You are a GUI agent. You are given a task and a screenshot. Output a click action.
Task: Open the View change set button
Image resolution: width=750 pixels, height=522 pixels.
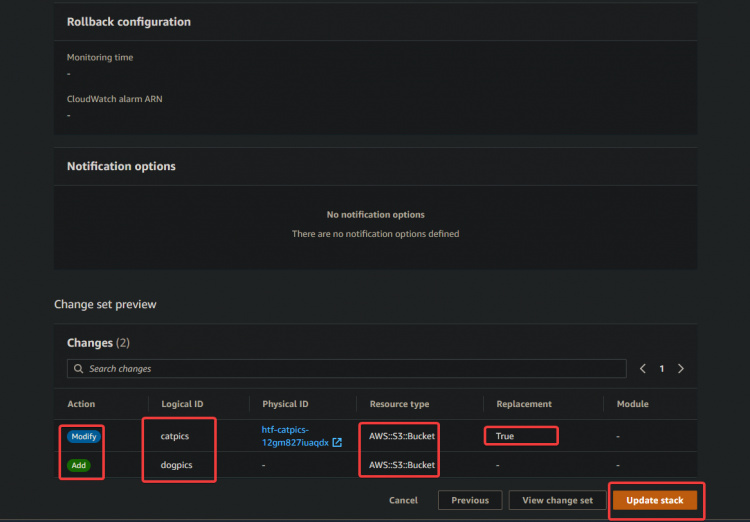(558, 500)
